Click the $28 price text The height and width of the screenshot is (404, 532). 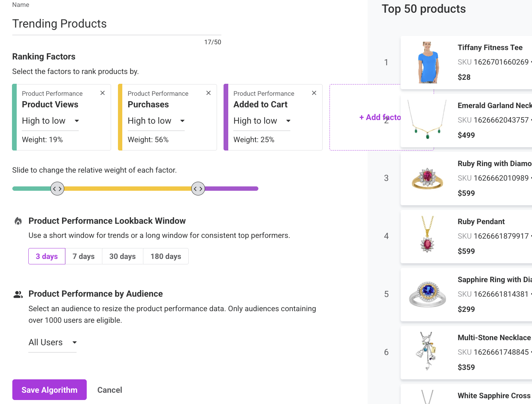click(x=464, y=77)
